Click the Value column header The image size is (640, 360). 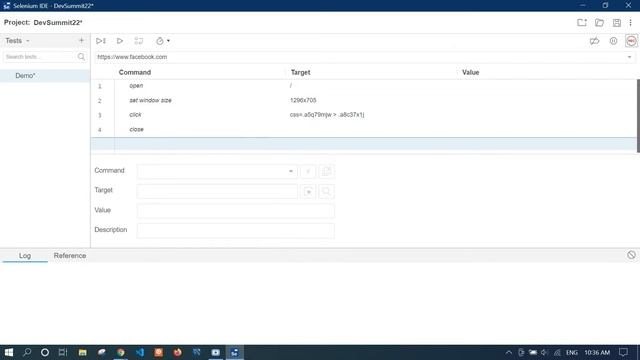470,72
